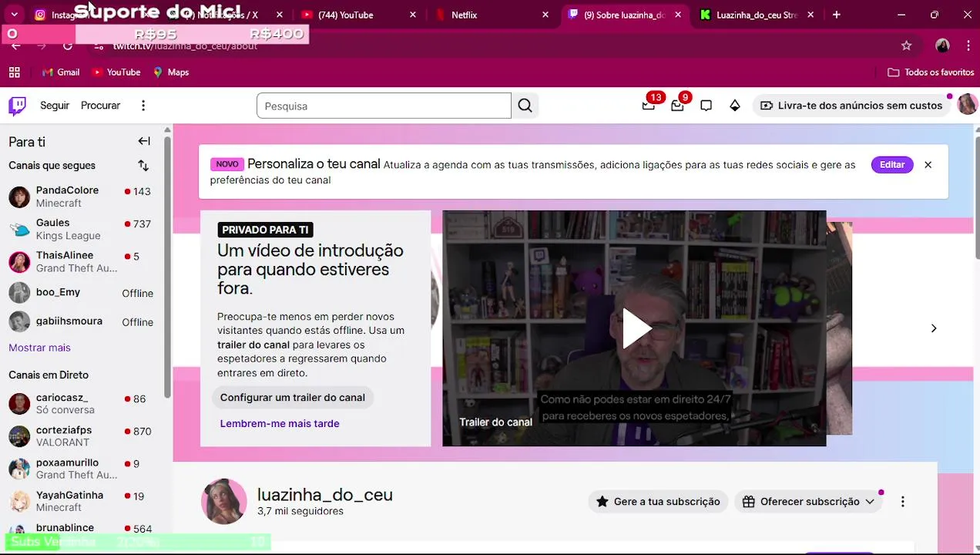Bookmark this page with the star icon
Image resolution: width=980 pixels, height=555 pixels.
pyautogui.click(x=907, y=46)
